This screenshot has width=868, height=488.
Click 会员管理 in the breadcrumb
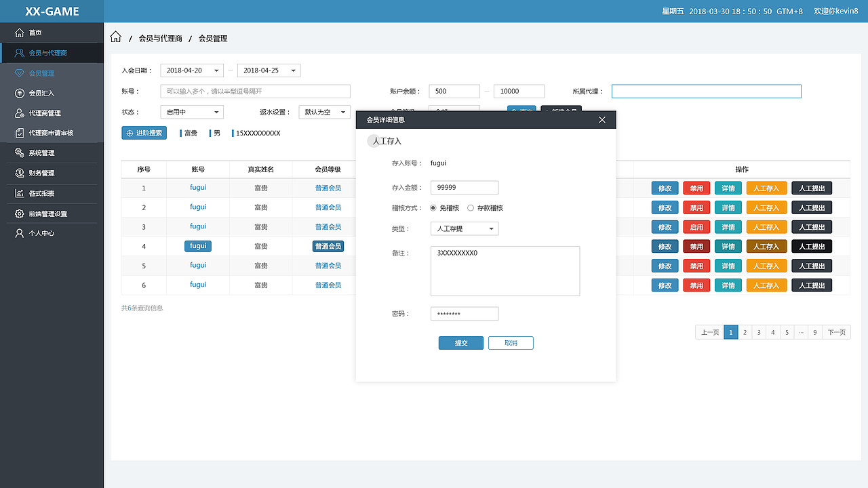[x=213, y=39]
